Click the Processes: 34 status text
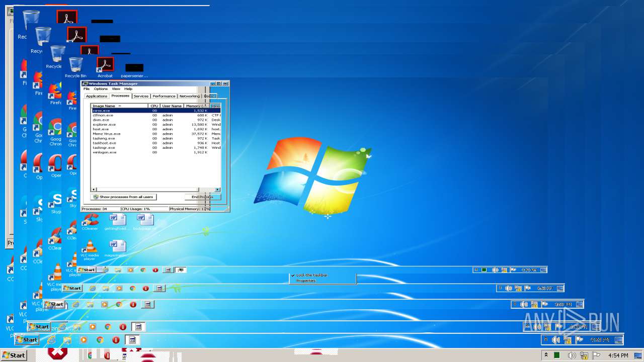The height and width of the screenshot is (362, 644). click(x=95, y=209)
